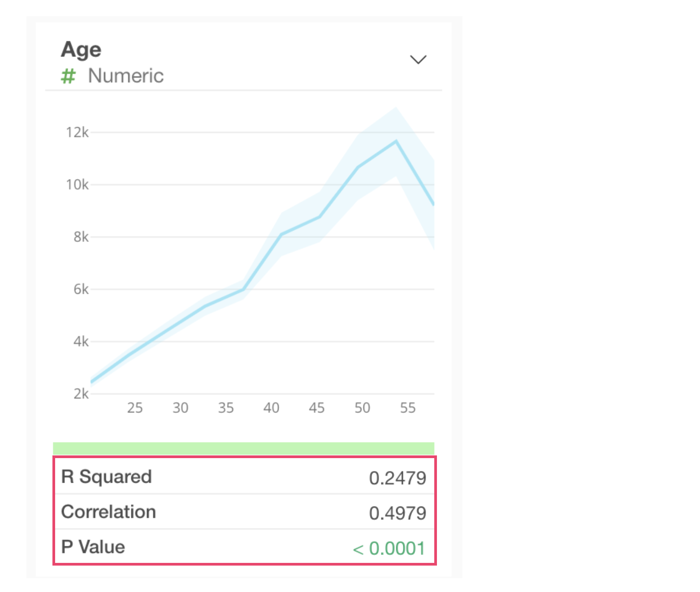The image size is (700, 592).
Task: Select the R Squared metric label
Action: [x=107, y=477]
